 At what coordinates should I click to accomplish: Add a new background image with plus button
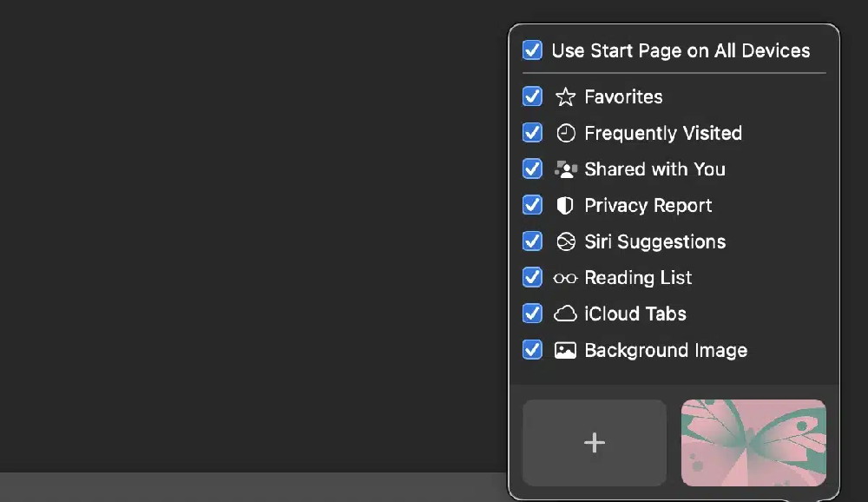tap(595, 443)
